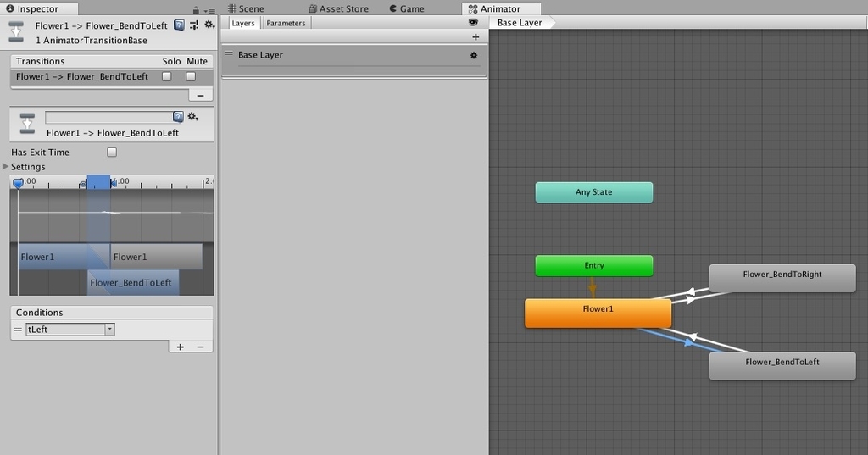Open the Inspector panel context menu
The image size is (868, 455).
click(x=209, y=10)
